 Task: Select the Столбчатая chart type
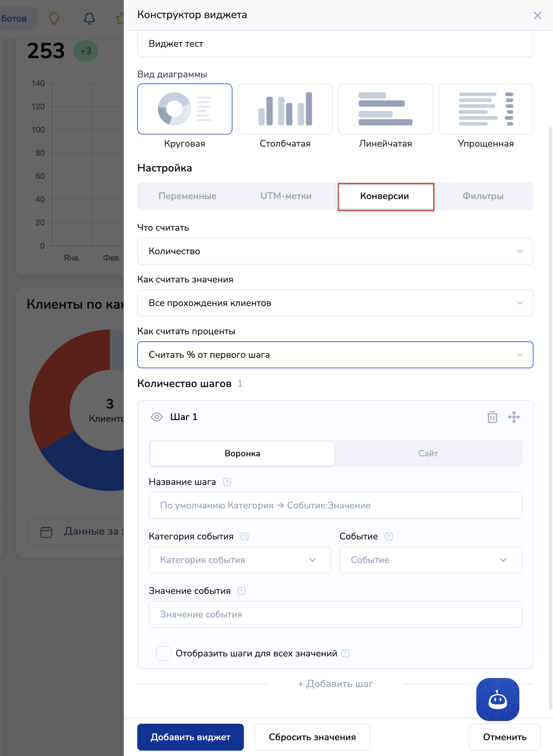(285, 109)
